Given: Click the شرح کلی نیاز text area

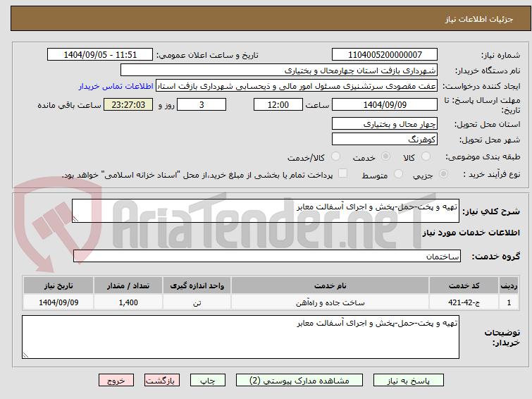Looking at the screenshot, I should [x=266, y=211].
